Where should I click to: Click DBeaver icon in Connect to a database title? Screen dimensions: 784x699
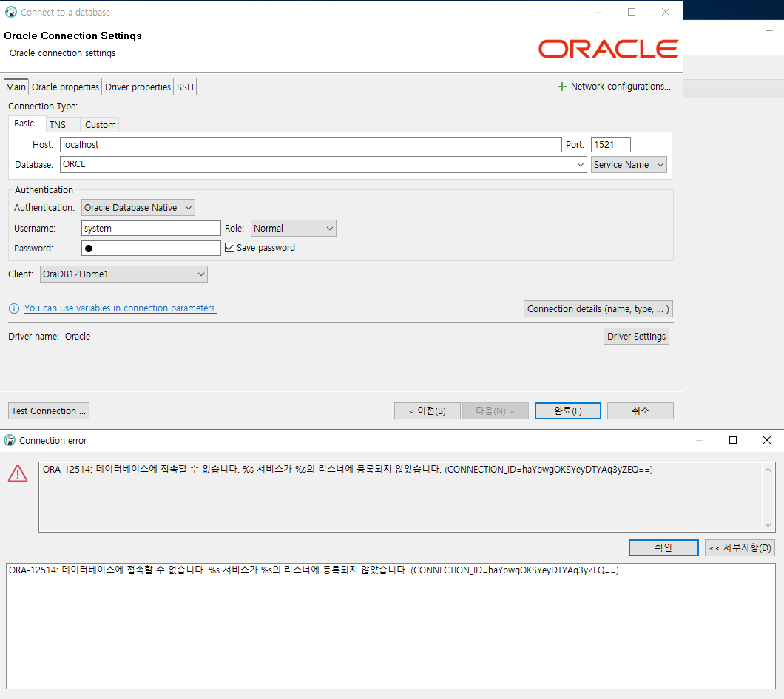point(11,12)
